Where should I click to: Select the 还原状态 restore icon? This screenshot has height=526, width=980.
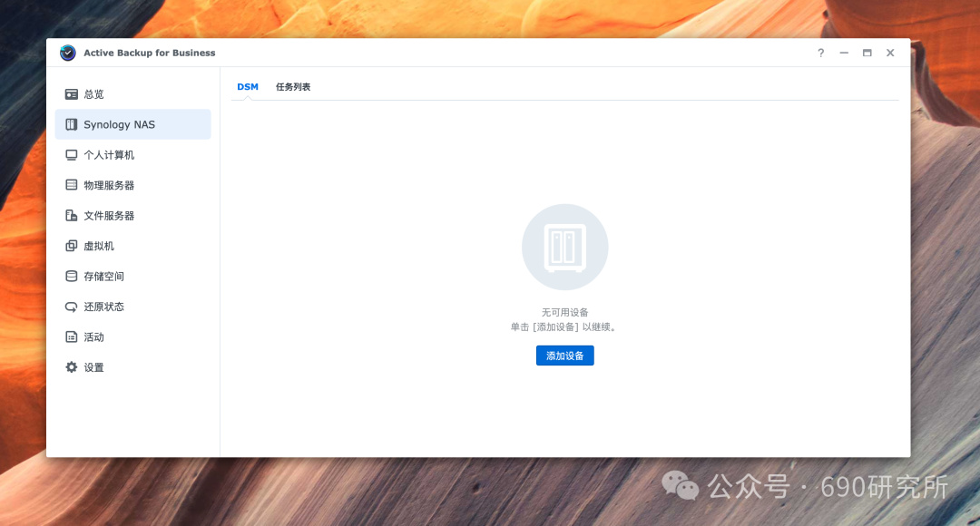click(72, 307)
